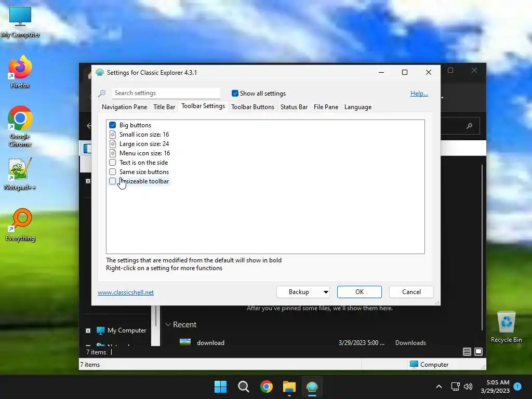
Task: Show hidden tray icons chevron
Action: point(438,387)
